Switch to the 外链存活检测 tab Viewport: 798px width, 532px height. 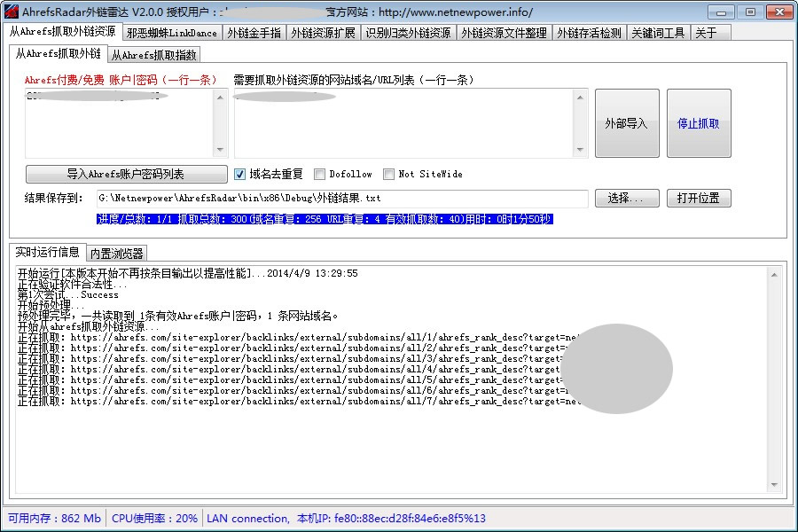(590, 33)
